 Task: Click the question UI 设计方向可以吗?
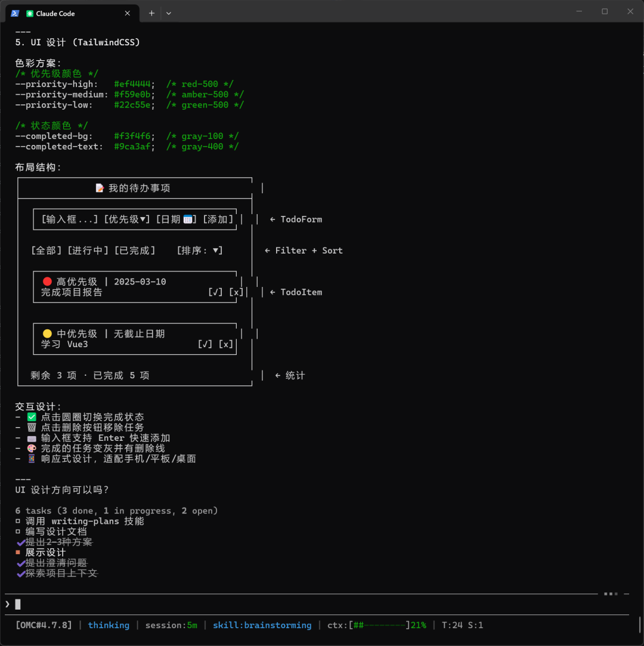point(62,490)
